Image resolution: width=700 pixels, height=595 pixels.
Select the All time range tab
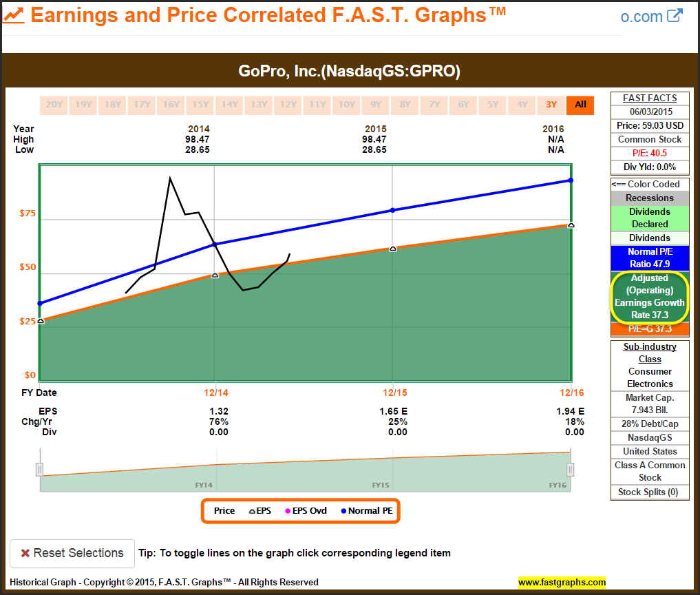(580, 105)
